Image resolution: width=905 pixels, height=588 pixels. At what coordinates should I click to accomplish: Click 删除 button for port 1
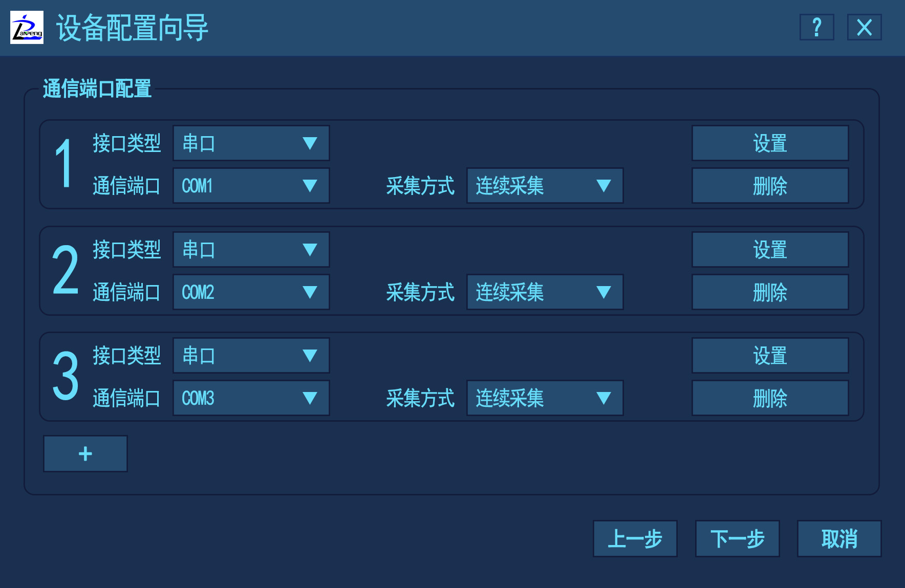[770, 186]
